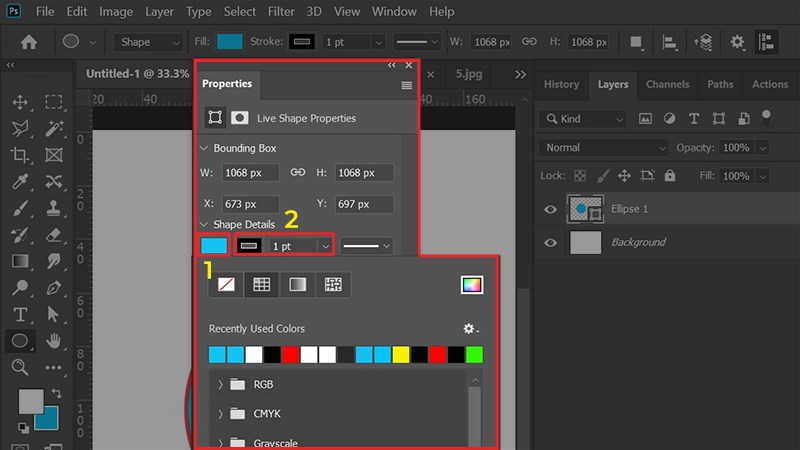
Task: Open the Filter menu
Action: pyautogui.click(x=283, y=12)
